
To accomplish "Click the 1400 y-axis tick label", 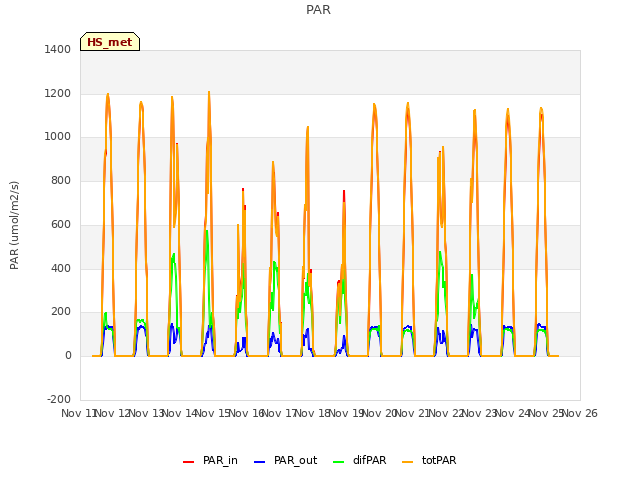I will 58,49.
